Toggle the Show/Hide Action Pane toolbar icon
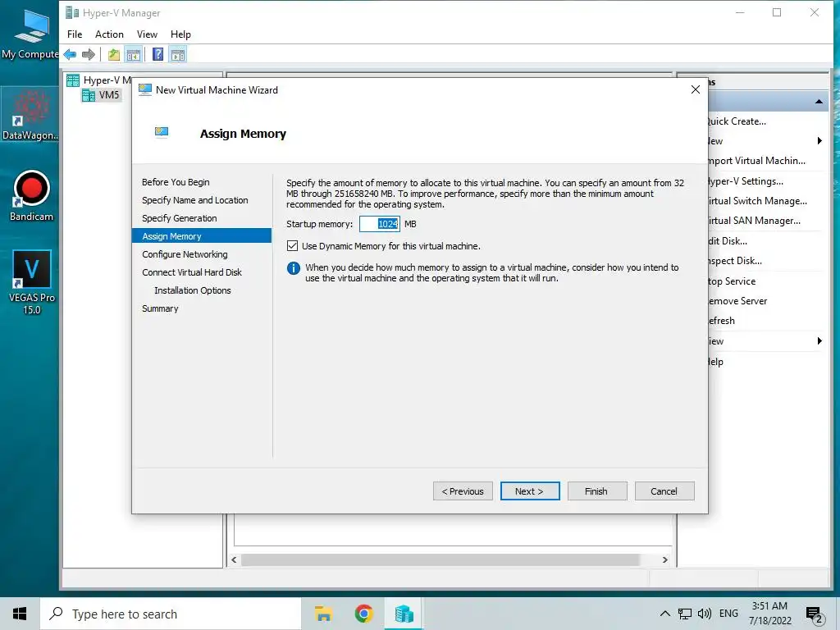This screenshot has width=840, height=630. tap(178, 54)
